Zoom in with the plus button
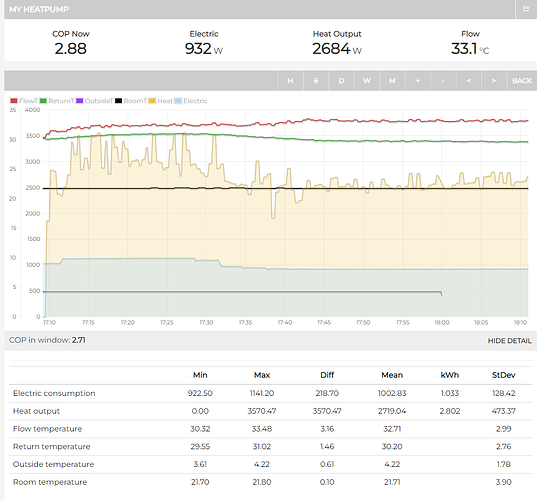The height and width of the screenshot is (500, 537). [417, 81]
